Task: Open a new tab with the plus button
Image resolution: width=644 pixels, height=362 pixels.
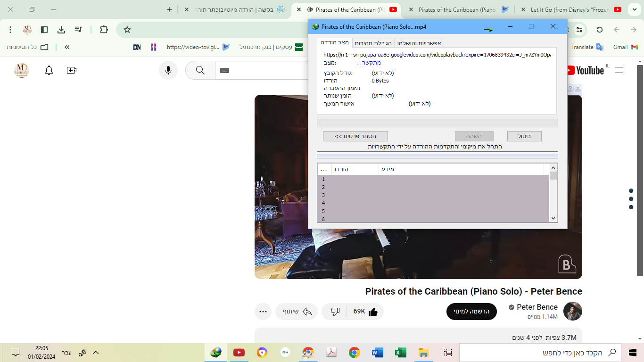Action: tap(170, 9)
